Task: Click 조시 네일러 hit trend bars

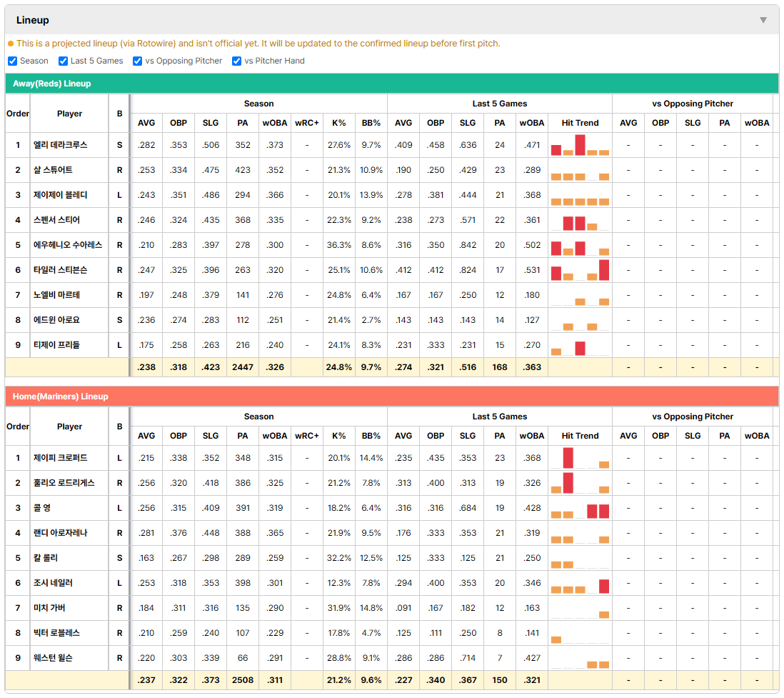Action: 580,583
